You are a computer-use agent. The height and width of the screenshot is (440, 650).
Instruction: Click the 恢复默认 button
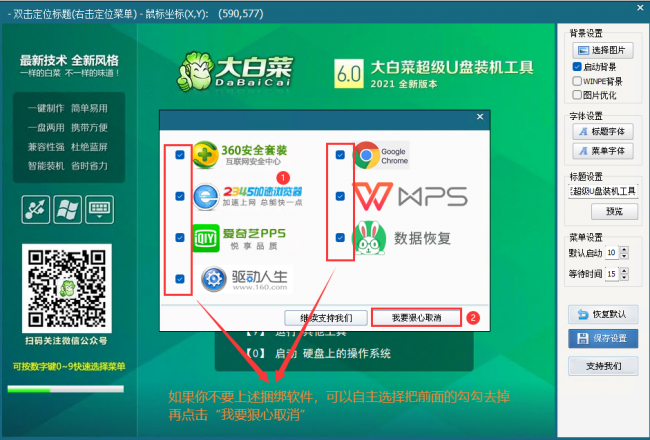pos(603,314)
